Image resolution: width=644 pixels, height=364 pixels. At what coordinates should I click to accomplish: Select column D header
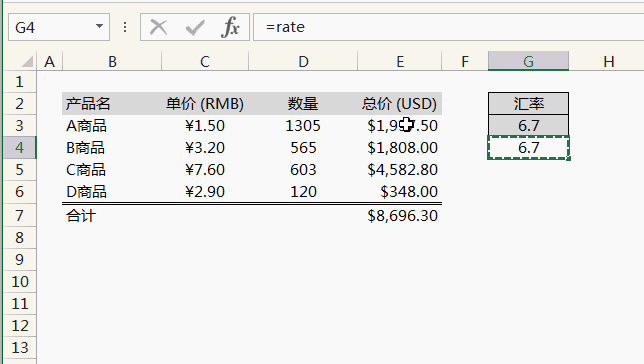[303, 62]
